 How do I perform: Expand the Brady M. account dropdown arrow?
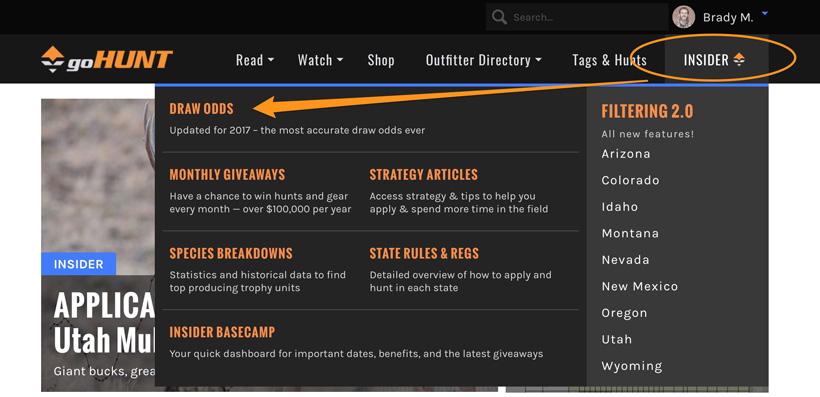point(765,14)
